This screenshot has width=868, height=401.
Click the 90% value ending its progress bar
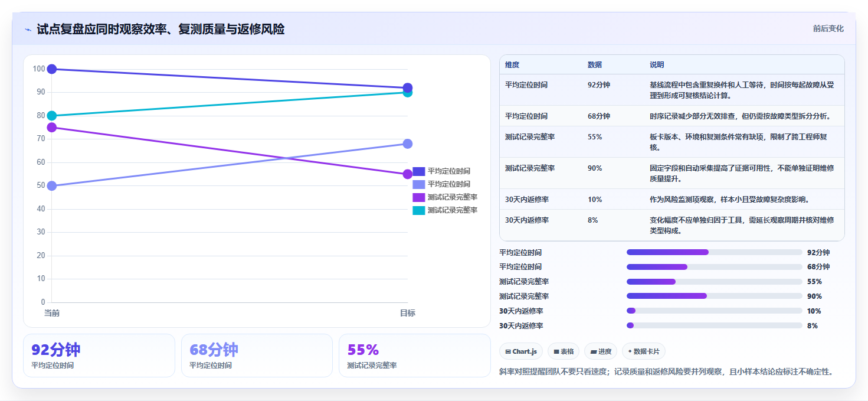point(814,296)
